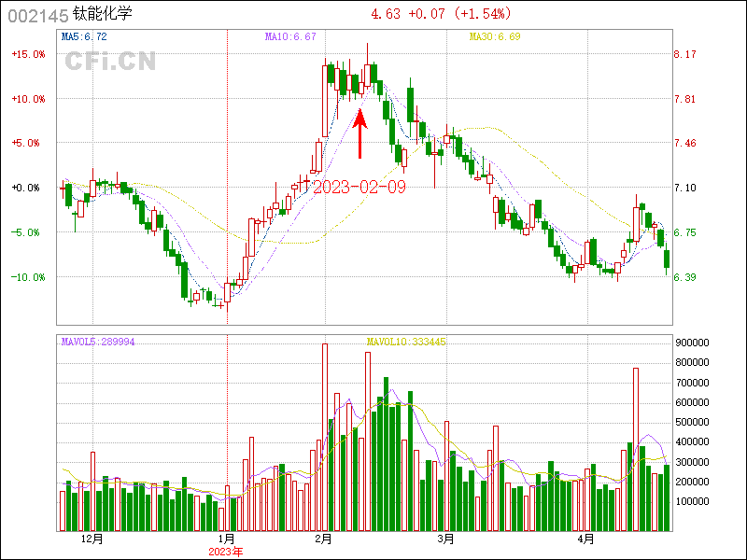Screen dimensions: 747x560
Task: Click the MA10:6.67 indicator label
Action: pyautogui.click(x=290, y=37)
